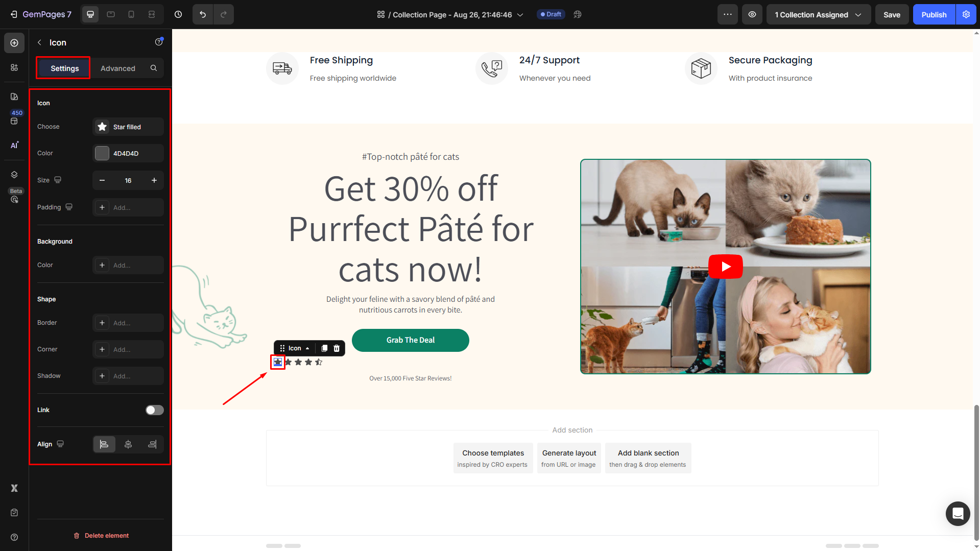The height and width of the screenshot is (551, 980).
Task: Open the Star filled icon chooser
Action: pyautogui.click(x=128, y=127)
